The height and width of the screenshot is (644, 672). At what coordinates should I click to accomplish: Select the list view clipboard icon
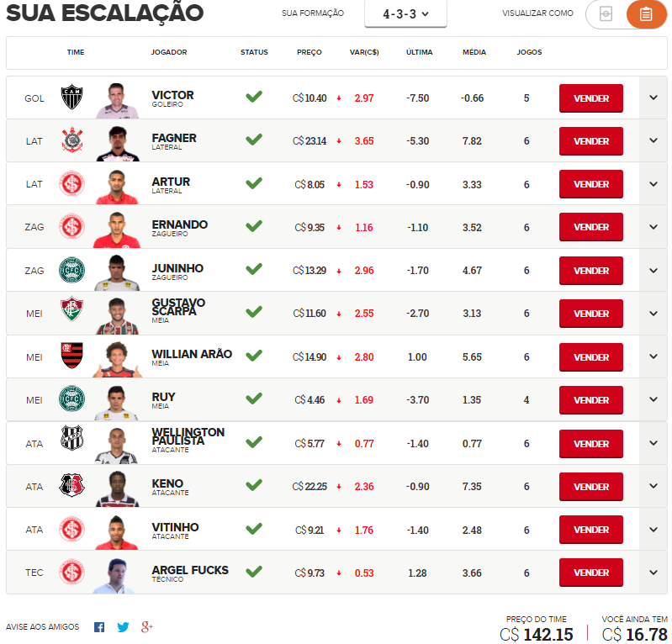tap(646, 14)
